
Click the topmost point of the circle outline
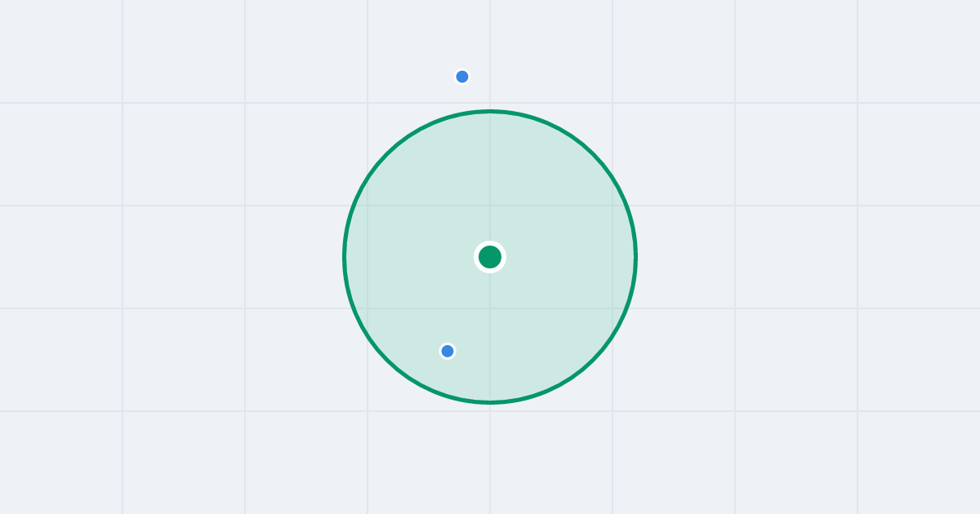pyautogui.click(x=490, y=112)
